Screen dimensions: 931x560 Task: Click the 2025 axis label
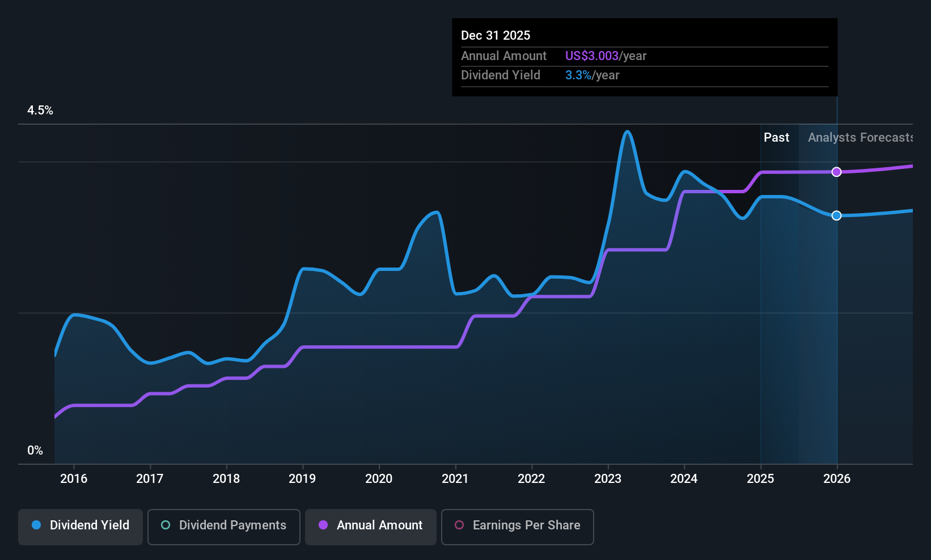(x=760, y=478)
